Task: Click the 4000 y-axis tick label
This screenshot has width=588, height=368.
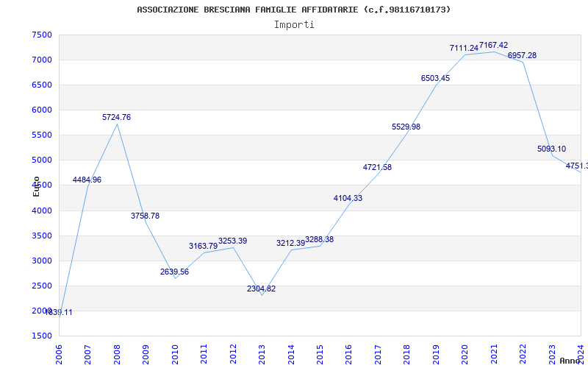Action: pos(42,210)
